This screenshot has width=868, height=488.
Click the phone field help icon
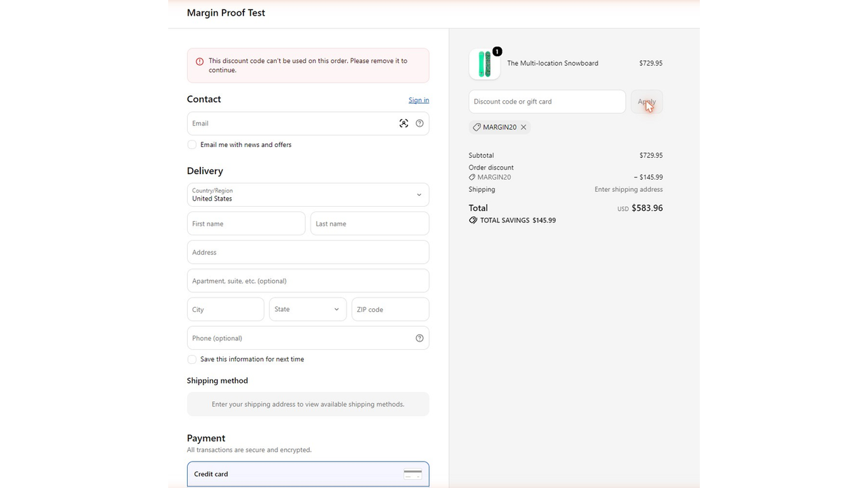[419, 338]
